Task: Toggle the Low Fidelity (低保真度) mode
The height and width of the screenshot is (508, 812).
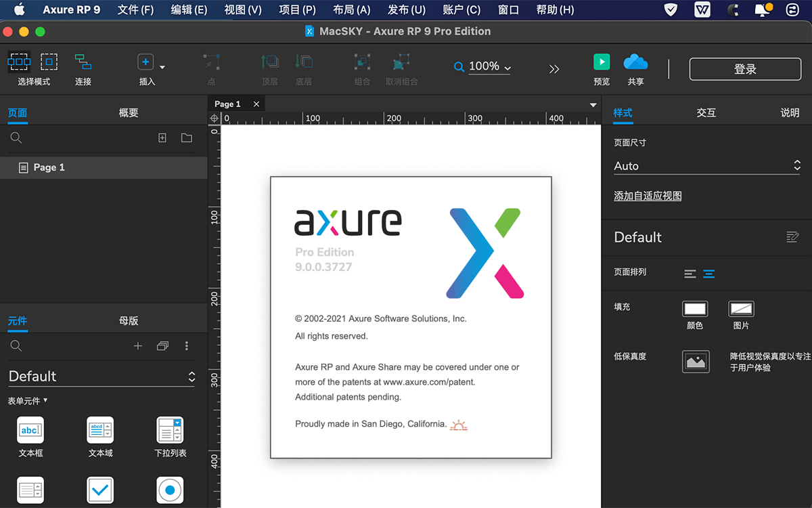Action: 696,362
